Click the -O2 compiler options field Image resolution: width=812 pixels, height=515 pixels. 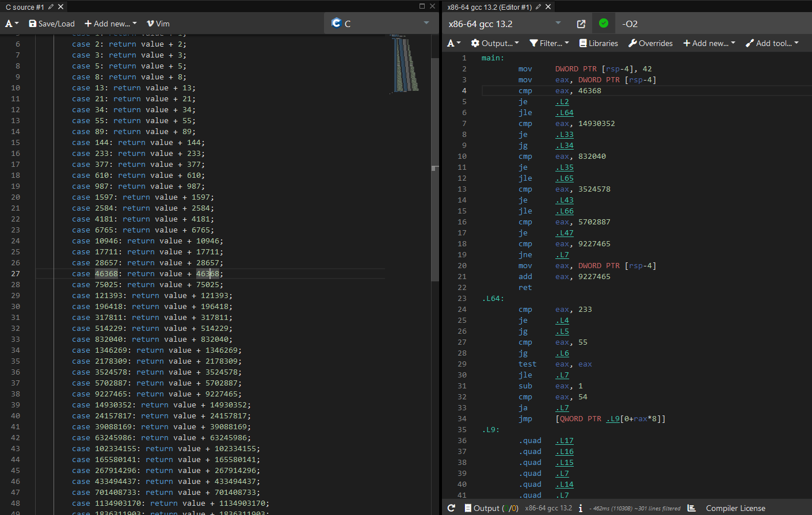point(714,24)
